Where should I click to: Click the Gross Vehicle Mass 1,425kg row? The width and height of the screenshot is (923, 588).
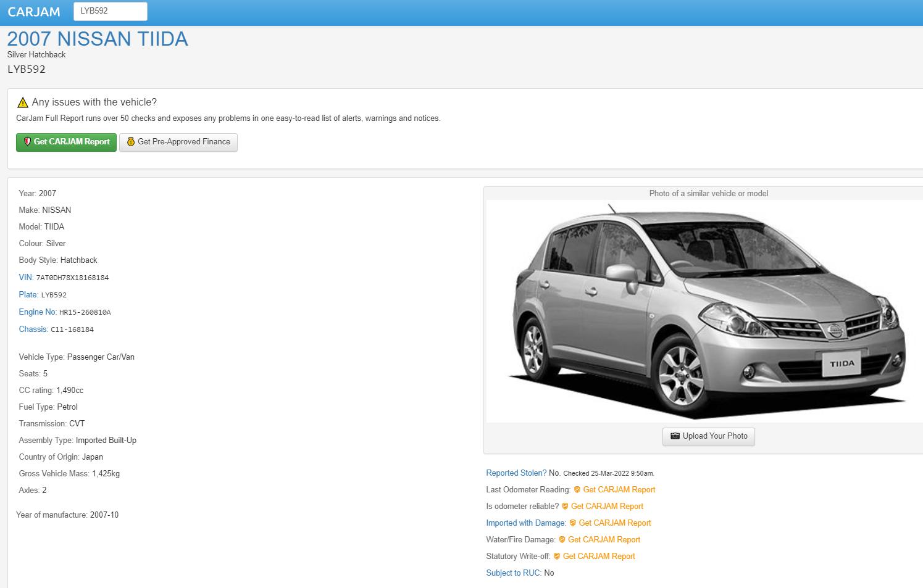pyautogui.click(x=69, y=473)
